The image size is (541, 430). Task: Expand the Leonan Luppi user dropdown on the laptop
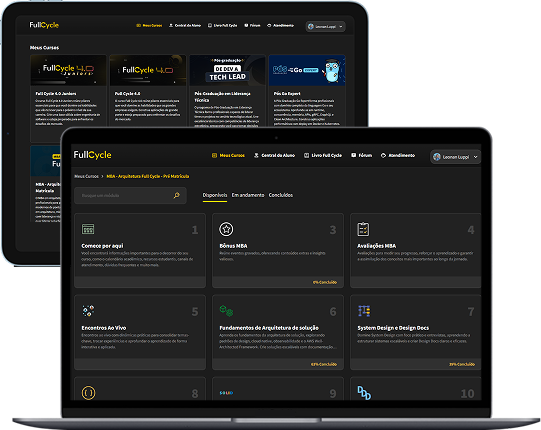click(455, 157)
